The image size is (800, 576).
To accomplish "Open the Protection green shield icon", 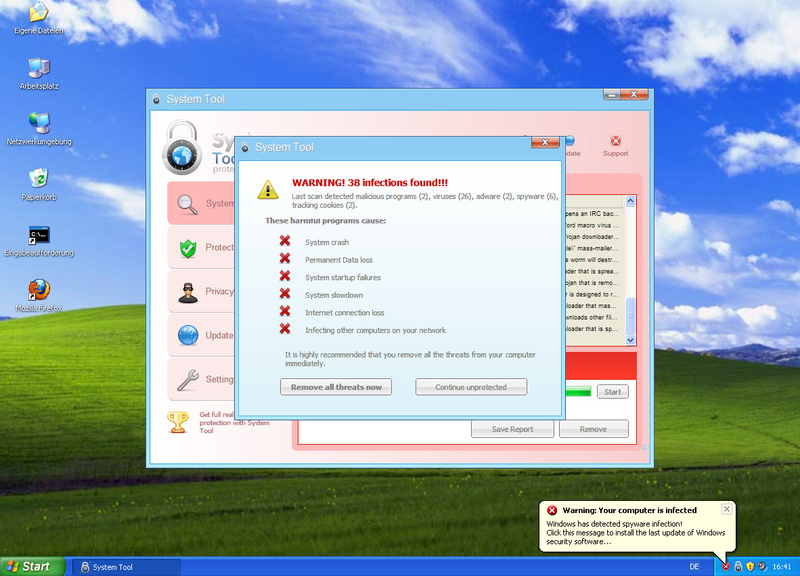I will [x=187, y=248].
